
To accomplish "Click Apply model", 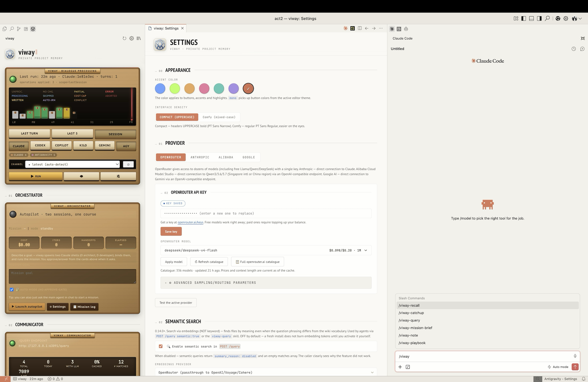I will [x=174, y=262].
